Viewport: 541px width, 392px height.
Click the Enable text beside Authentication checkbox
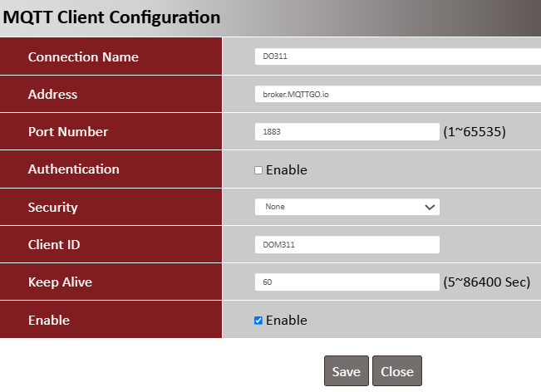pos(287,170)
